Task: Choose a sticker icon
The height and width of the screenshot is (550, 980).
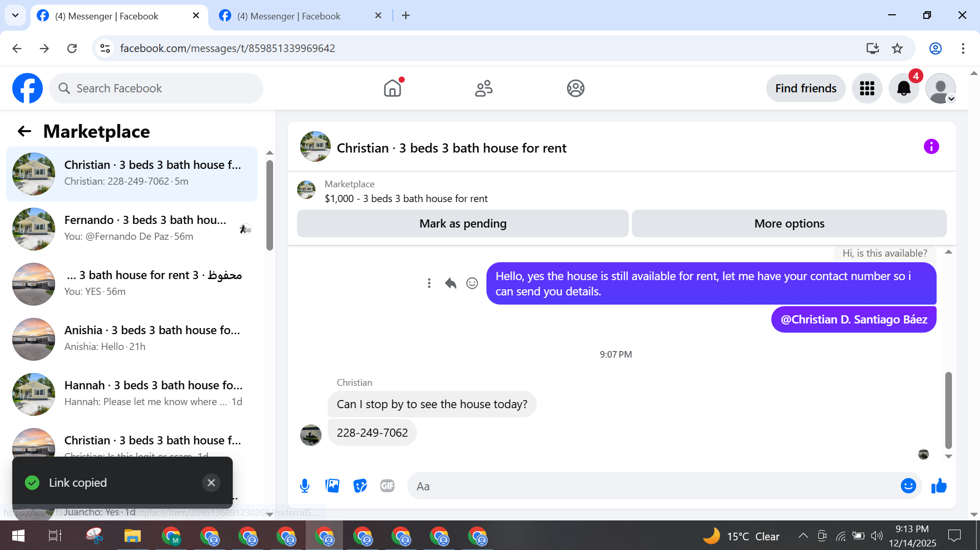Action: click(360, 486)
